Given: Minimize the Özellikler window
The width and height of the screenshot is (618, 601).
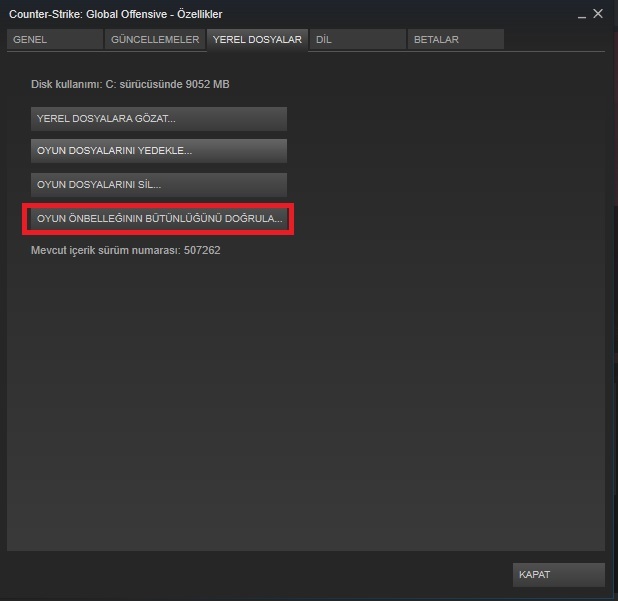Looking at the screenshot, I should click(582, 15).
